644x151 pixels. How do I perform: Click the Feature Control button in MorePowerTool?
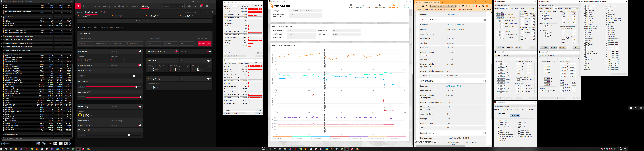click(515, 115)
